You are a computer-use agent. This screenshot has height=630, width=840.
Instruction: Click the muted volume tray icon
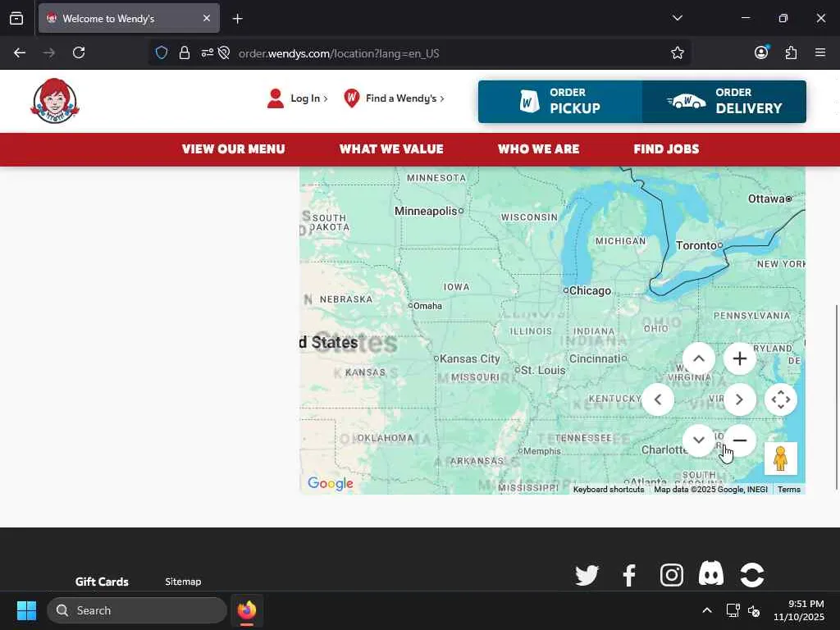754,610
